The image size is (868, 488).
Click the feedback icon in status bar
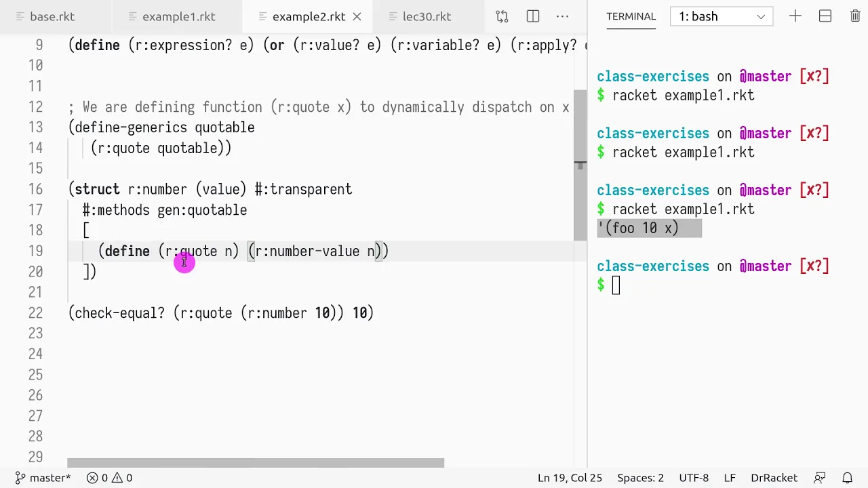pos(820,478)
